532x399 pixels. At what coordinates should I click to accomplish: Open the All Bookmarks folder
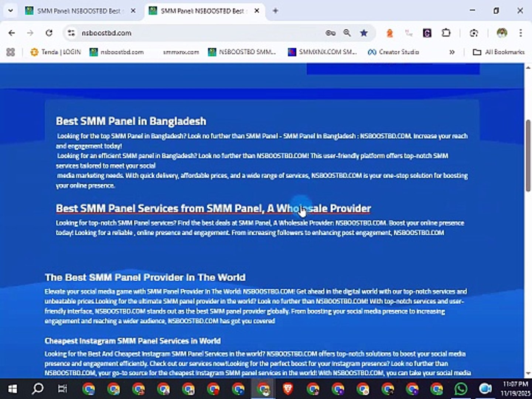499,52
